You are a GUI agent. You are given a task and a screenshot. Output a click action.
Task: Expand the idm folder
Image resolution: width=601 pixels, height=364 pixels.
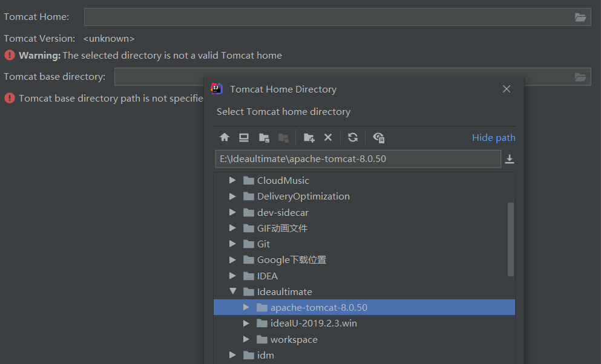pos(232,355)
